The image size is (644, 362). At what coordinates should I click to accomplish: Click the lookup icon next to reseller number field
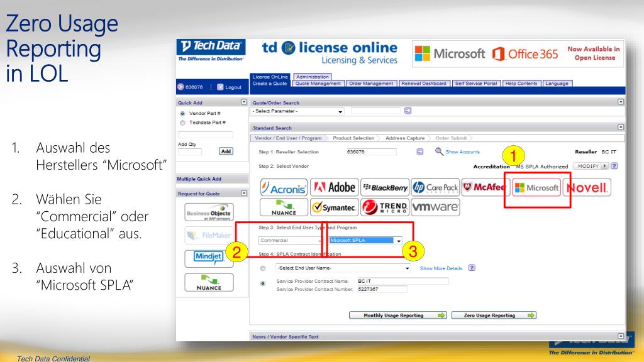point(419,152)
